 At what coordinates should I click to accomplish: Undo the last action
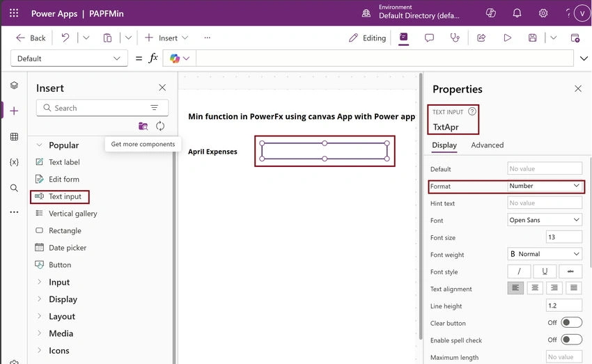65,38
